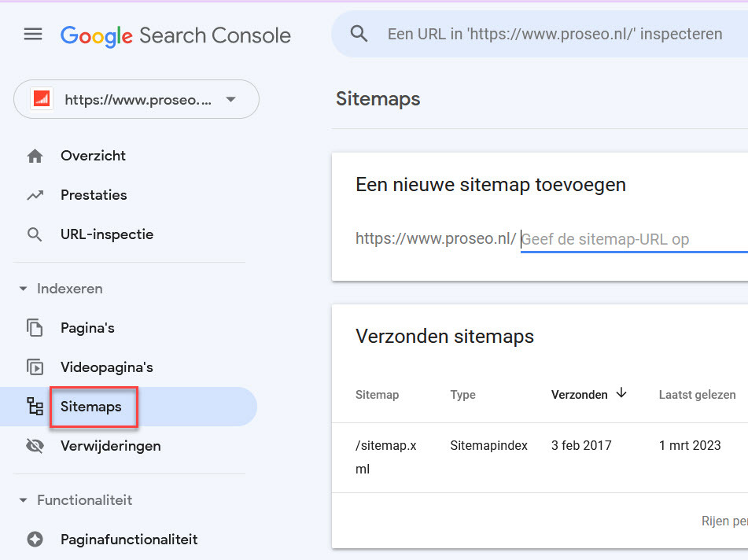Open the Verwijderingen page
Viewport: 748px width, 560px height.
click(x=111, y=446)
